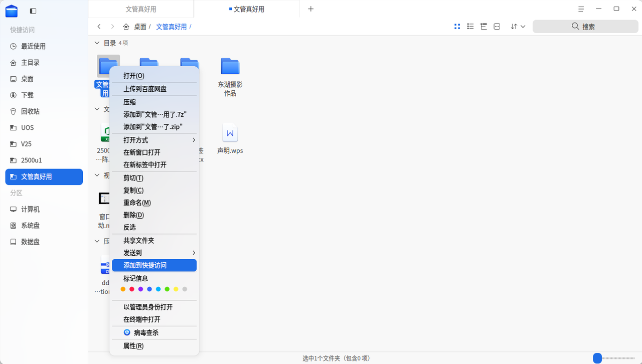Choose 重命名(M) from context menu
This screenshot has height=364, width=642.
154,203
